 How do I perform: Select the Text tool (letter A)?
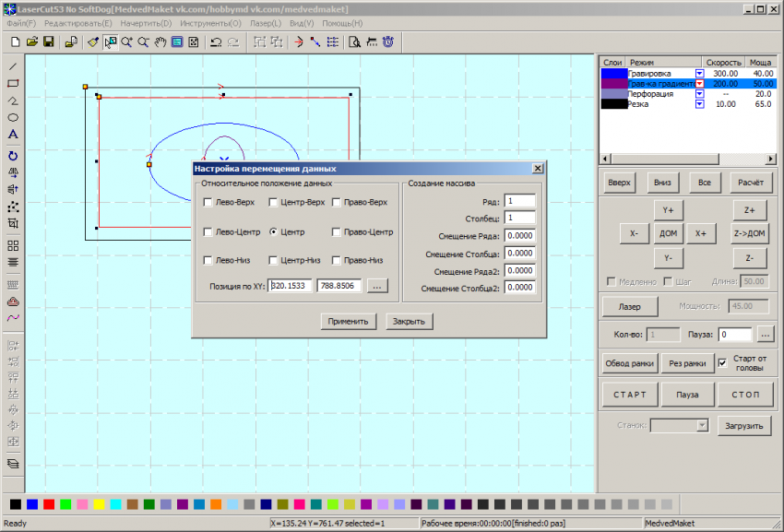point(13,136)
